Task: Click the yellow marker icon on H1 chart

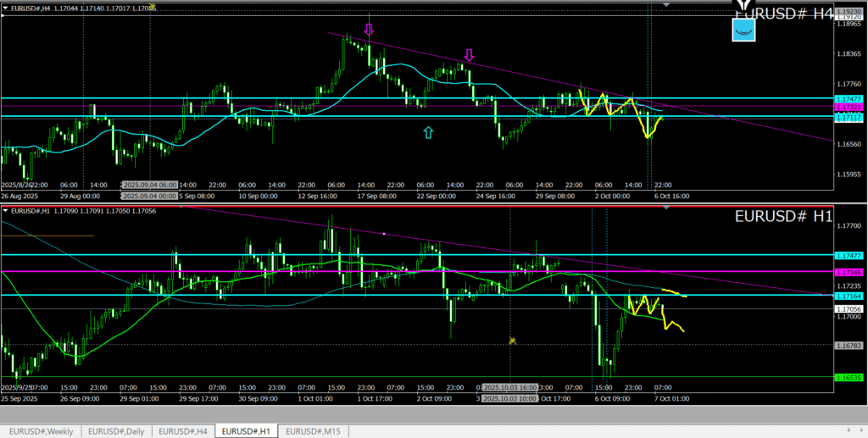Action: (512, 341)
